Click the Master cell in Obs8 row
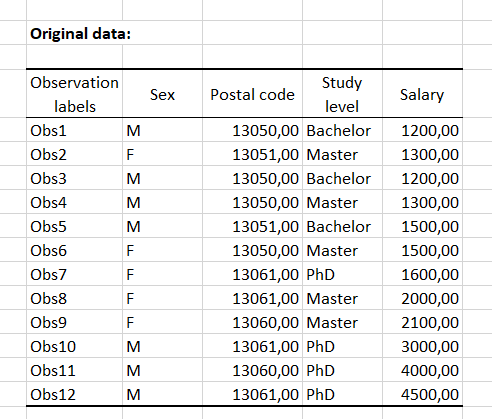Viewport: 492px width, 419px height. tap(342, 298)
